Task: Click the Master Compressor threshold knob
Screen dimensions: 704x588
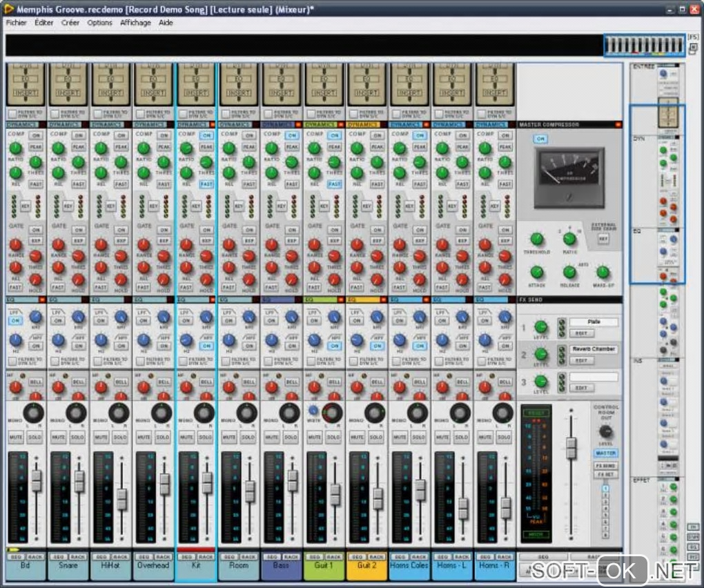Action: click(x=536, y=239)
